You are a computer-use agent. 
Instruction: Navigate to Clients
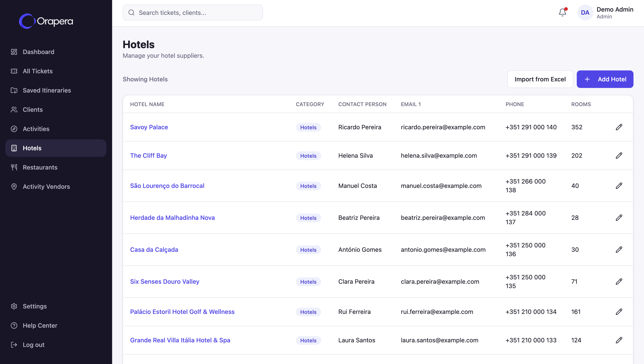coord(56,110)
